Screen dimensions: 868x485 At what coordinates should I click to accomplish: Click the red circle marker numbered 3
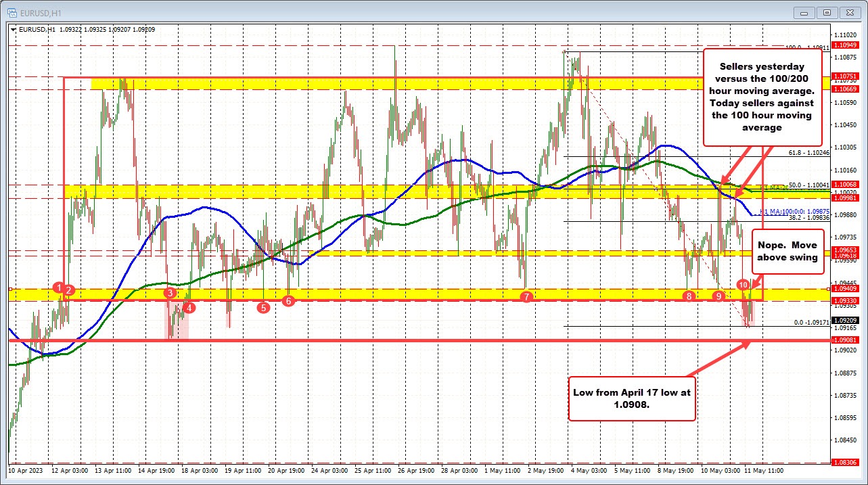point(170,292)
